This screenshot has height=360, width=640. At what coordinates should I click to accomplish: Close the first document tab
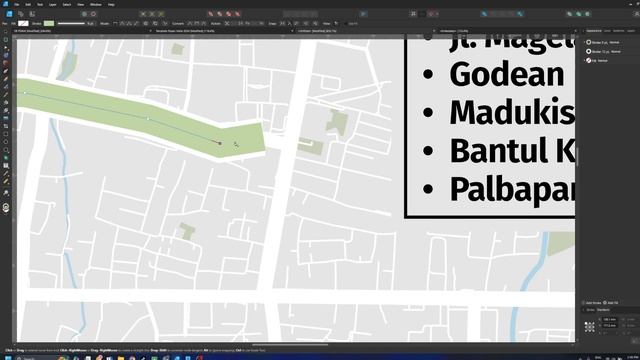tap(151, 31)
